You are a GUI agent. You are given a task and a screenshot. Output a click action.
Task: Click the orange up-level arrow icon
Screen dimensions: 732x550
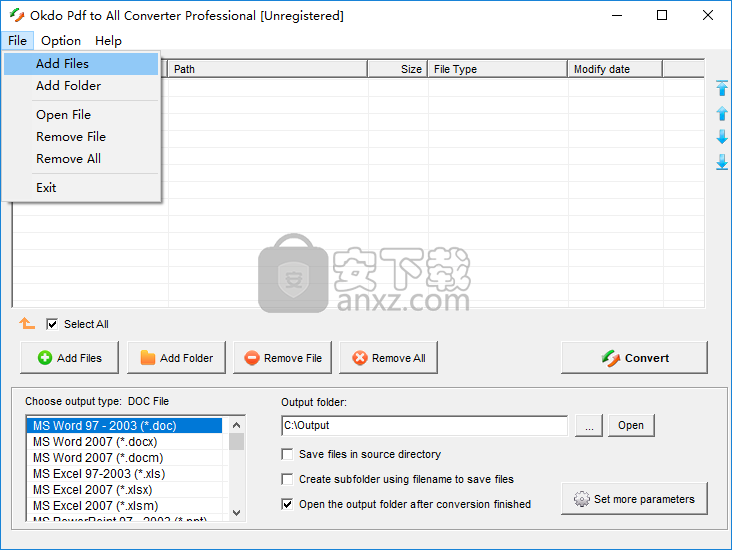pyautogui.click(x=27, y=323)
